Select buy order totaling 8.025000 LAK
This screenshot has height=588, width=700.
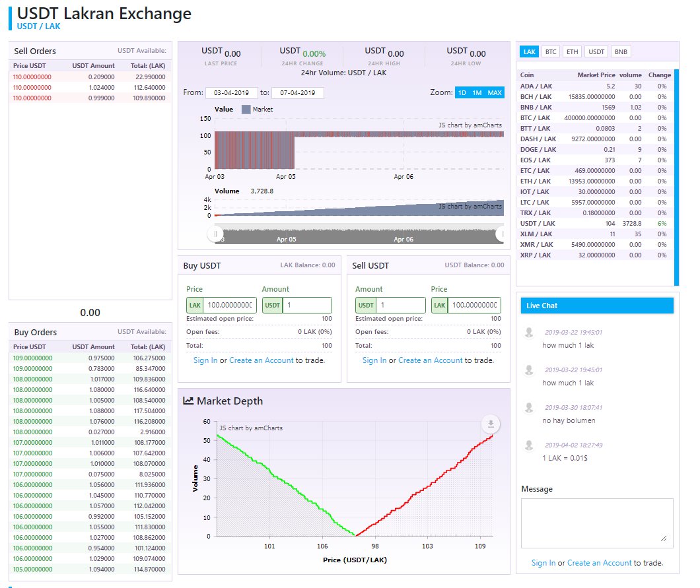[x=90, y=474]
